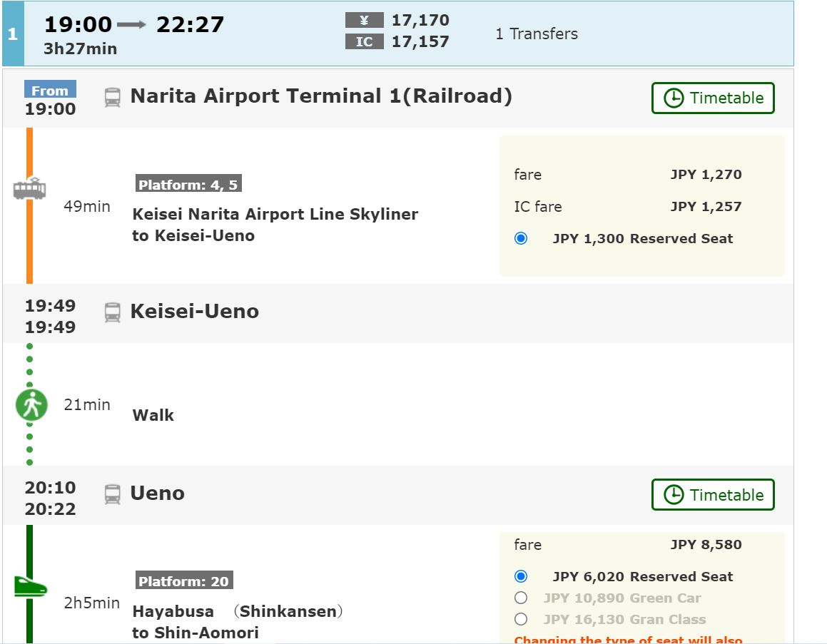Click the train icon beside Narita Airport Terminal 1
The image size is (827, 644).
[112, 97]
